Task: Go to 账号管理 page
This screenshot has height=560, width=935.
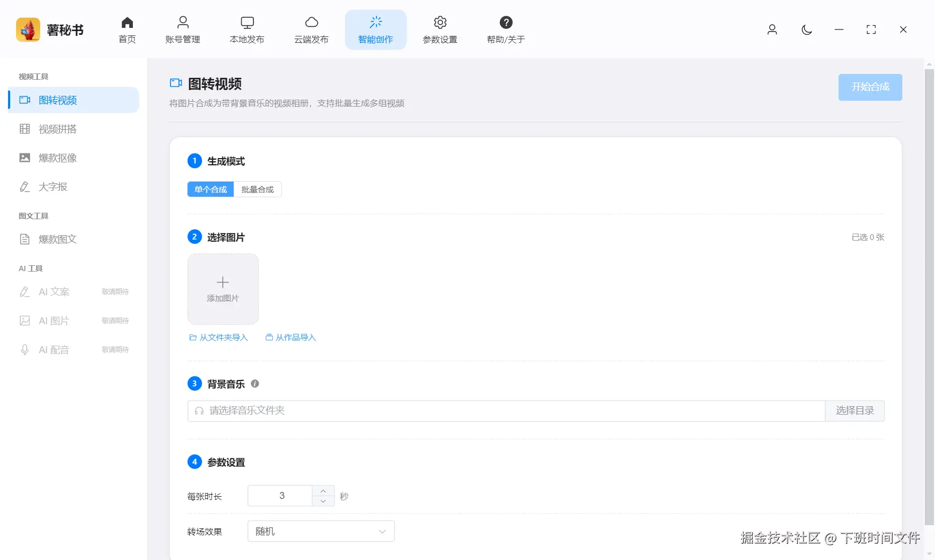Action: click(183, 29)
